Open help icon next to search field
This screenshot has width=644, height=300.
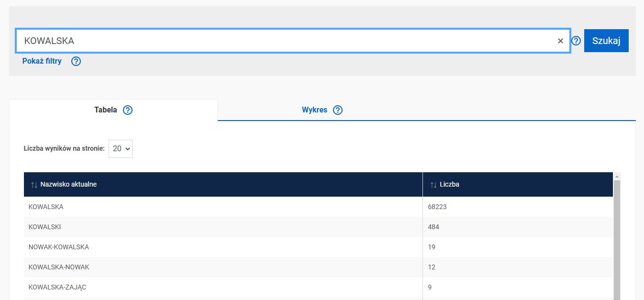[x=576, y=41]
